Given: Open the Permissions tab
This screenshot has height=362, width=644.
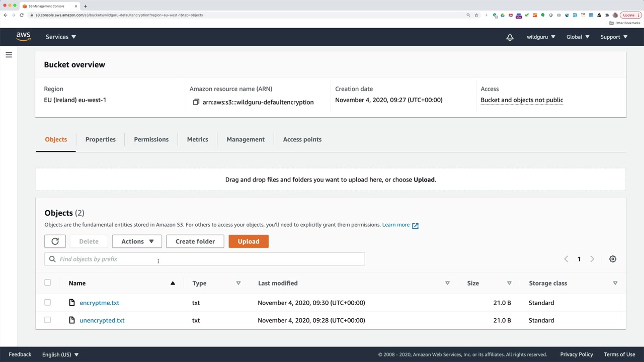Looking at the screenshot, I should coord(151,139).
